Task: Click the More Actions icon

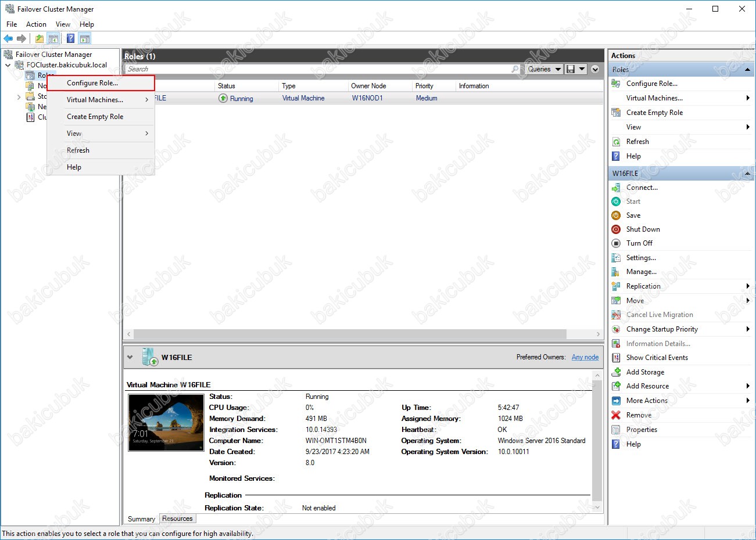Action: coord(616,401)
